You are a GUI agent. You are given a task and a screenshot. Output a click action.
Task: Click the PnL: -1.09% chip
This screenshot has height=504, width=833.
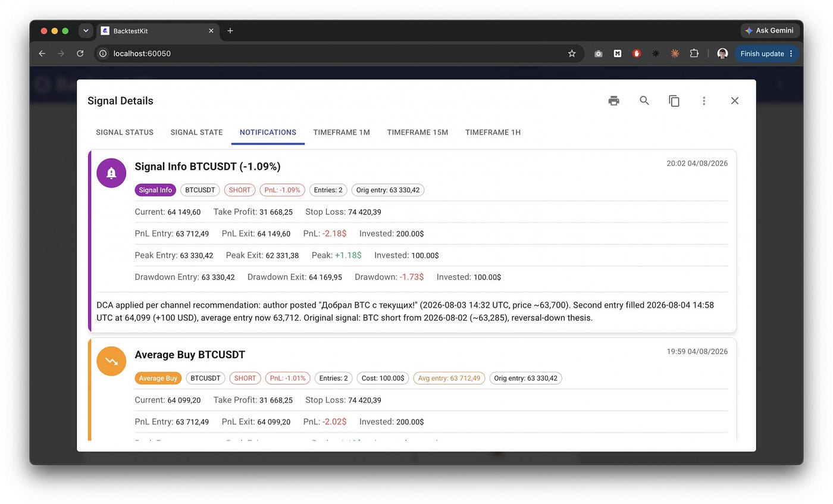pyautogui.click(x=282, y=190)
